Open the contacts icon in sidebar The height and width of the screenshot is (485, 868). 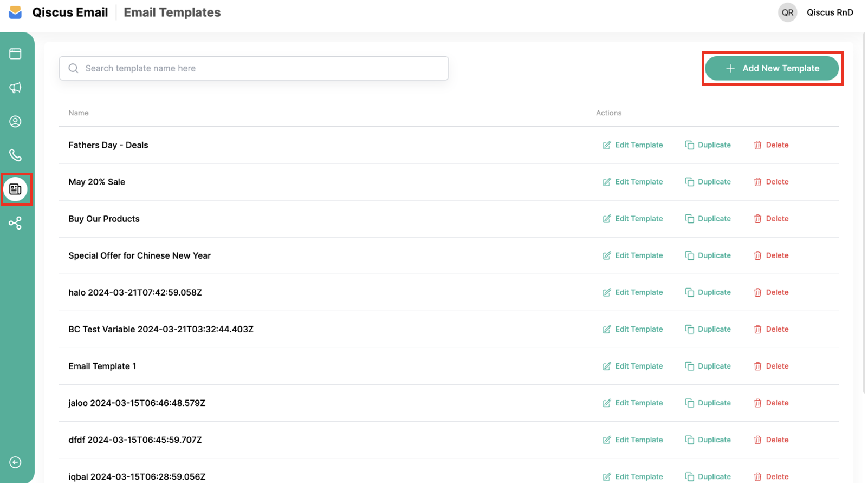pos(15,121)
